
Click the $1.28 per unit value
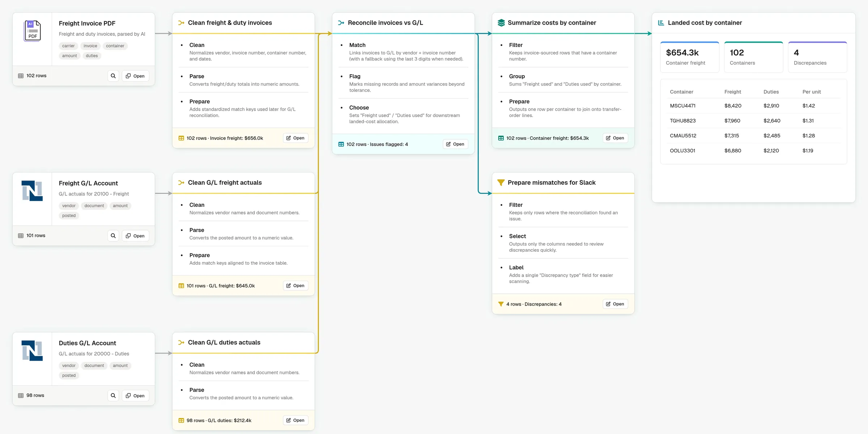[809, 136]
